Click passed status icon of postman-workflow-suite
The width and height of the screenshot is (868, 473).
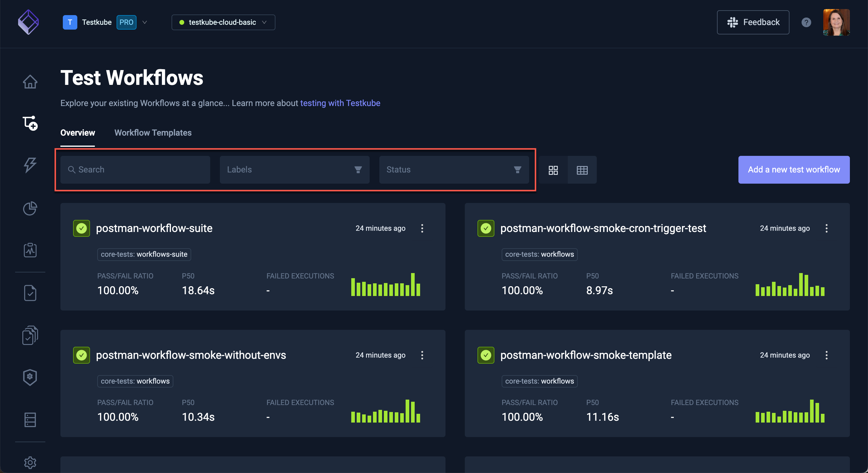click(x=82, y=228)
